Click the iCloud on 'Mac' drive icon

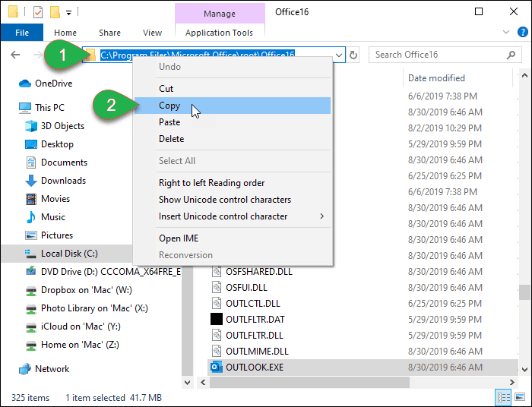tap(31, 327)
